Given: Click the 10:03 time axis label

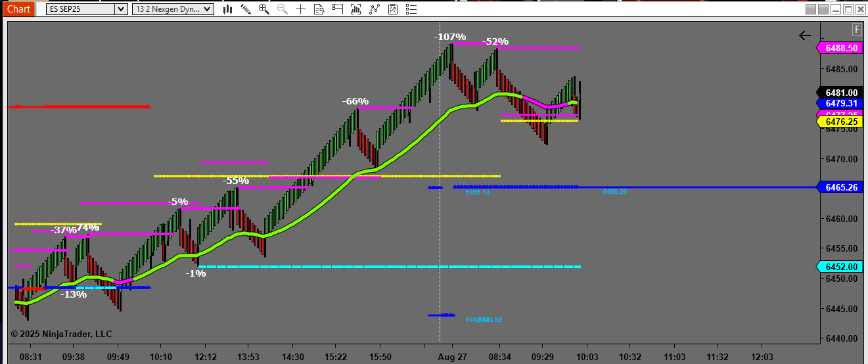Looking at the screenshot, I should pos(587,357).
